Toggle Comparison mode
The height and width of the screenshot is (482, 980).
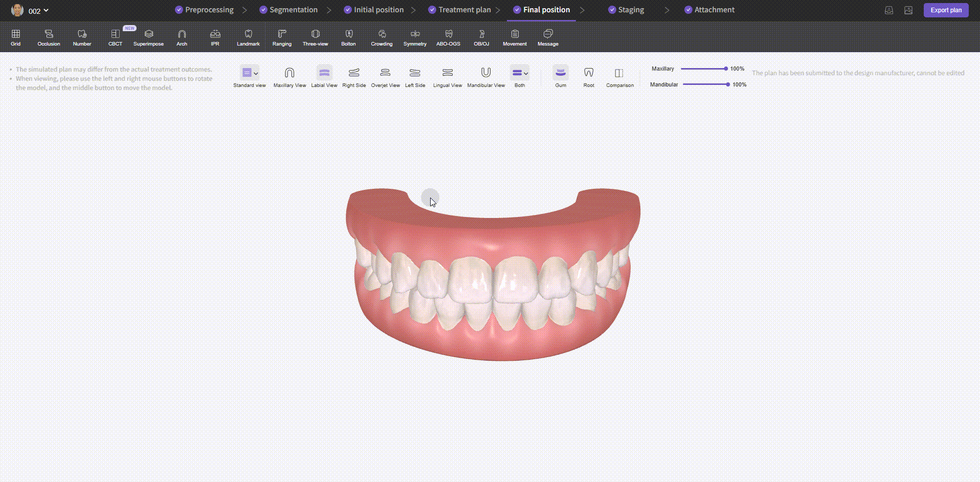pyautogui.click(x=620, y=77)
